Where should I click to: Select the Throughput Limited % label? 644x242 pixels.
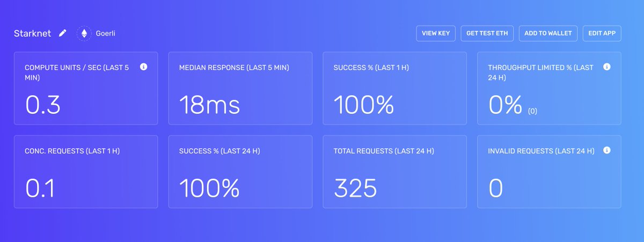click(541, 72)
